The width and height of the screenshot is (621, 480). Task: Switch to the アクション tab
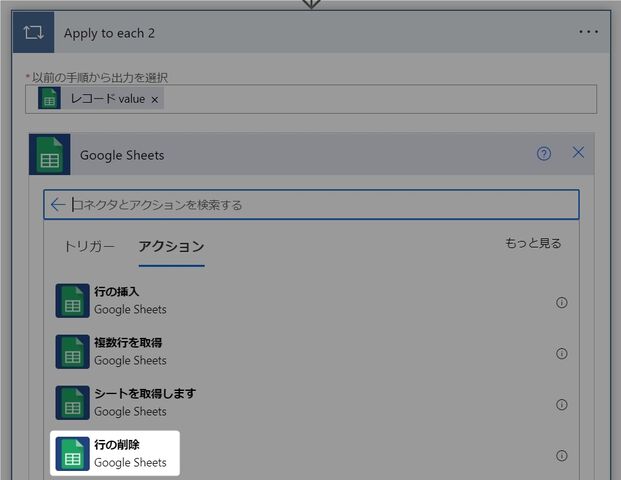[x=171, y=246]
